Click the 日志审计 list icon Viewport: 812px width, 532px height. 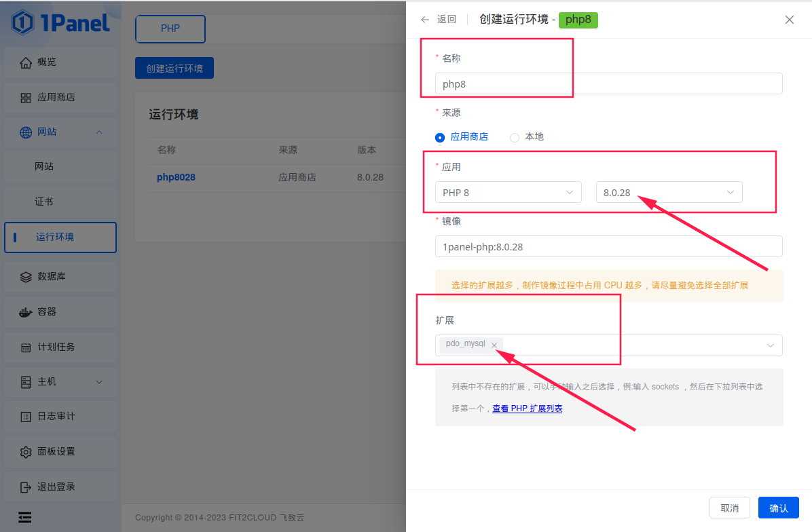tap(26, 417)
